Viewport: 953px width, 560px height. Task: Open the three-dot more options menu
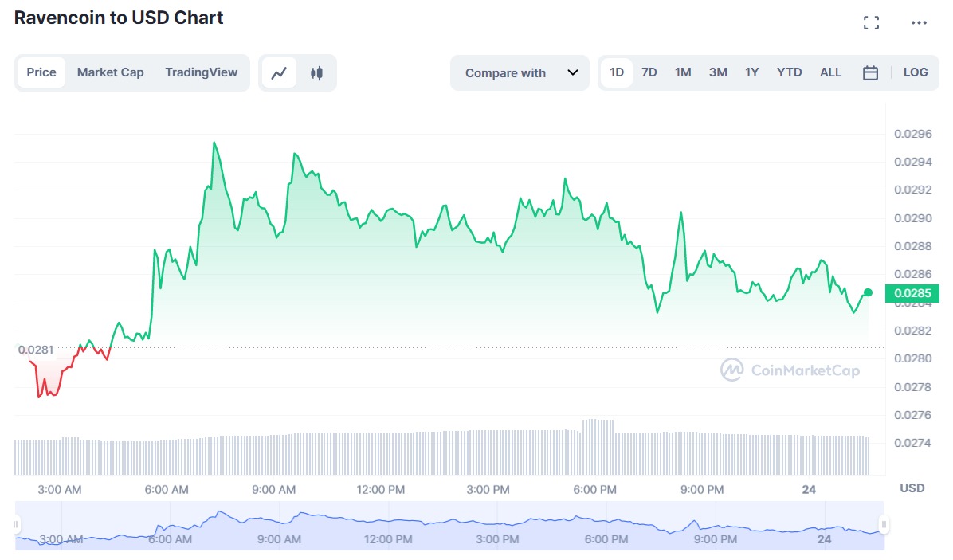pyautogui.click(x=919, y=23)
